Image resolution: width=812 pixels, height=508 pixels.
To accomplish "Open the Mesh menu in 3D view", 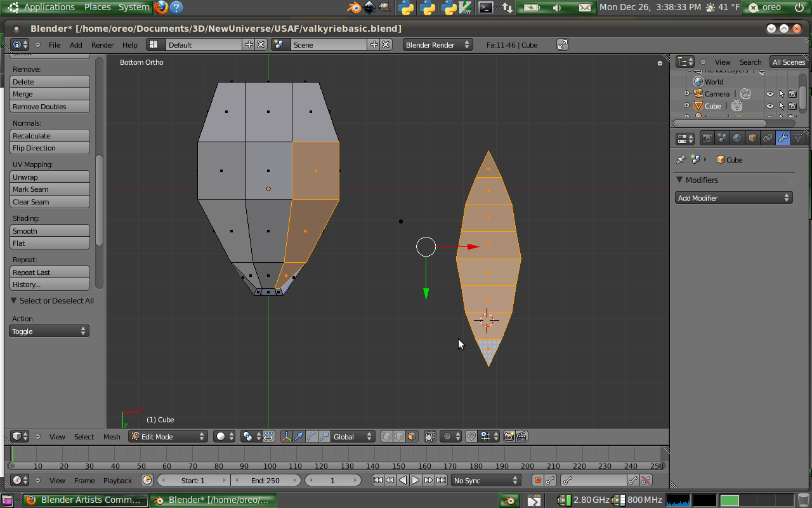I will point(112,436).
